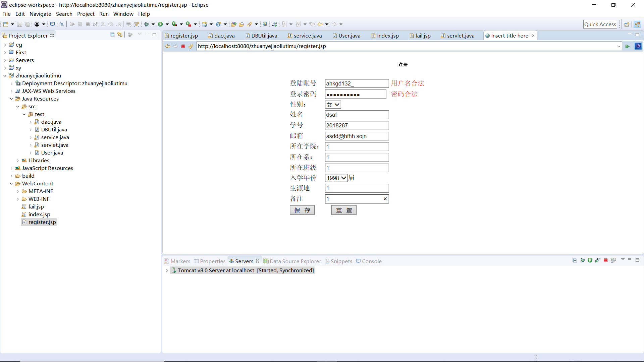Click the green Go arrow beside URL
The width and height of the screenshot is (644, 362).
628,46
